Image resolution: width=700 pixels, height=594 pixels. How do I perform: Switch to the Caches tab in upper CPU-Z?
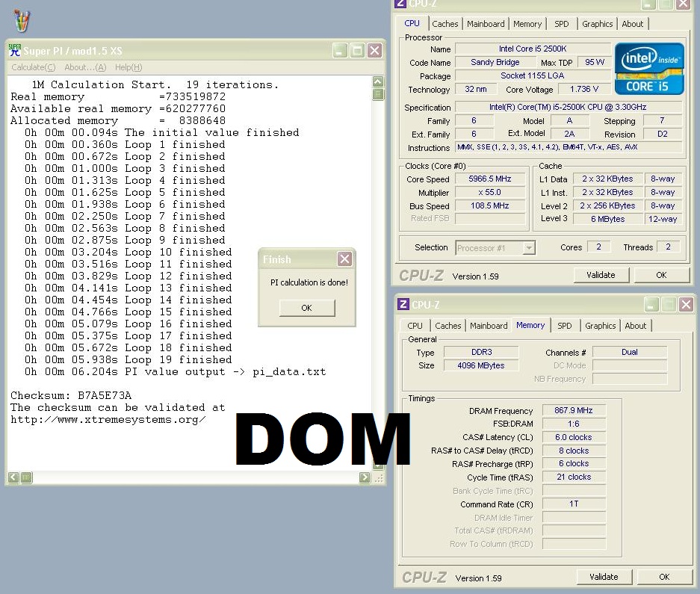445,24
